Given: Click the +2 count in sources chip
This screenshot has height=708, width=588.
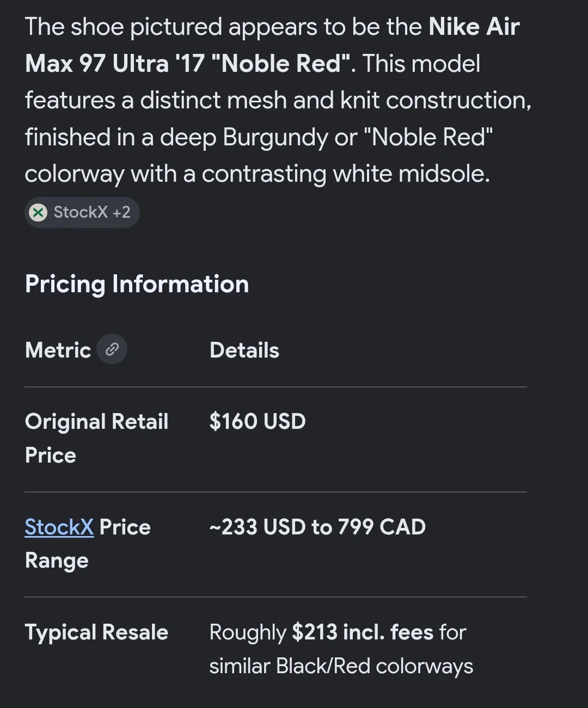Looking at the screenshot, I should (x=121, y=212).
